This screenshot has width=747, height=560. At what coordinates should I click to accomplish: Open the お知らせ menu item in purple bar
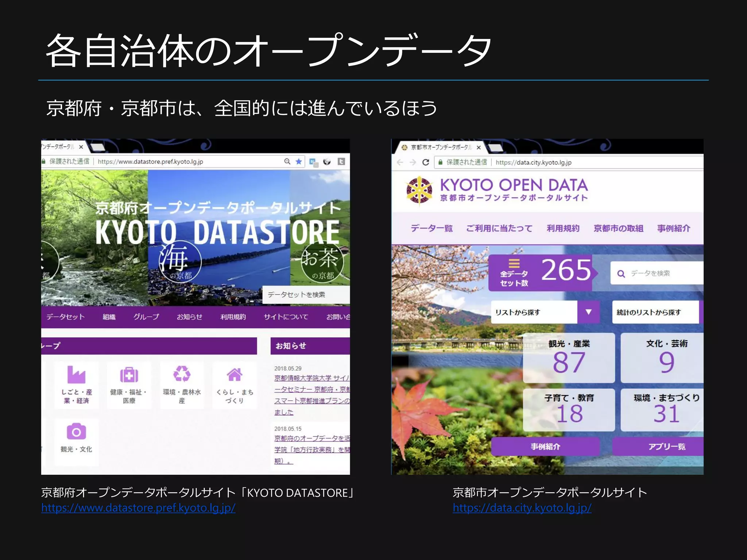[189, 317]
